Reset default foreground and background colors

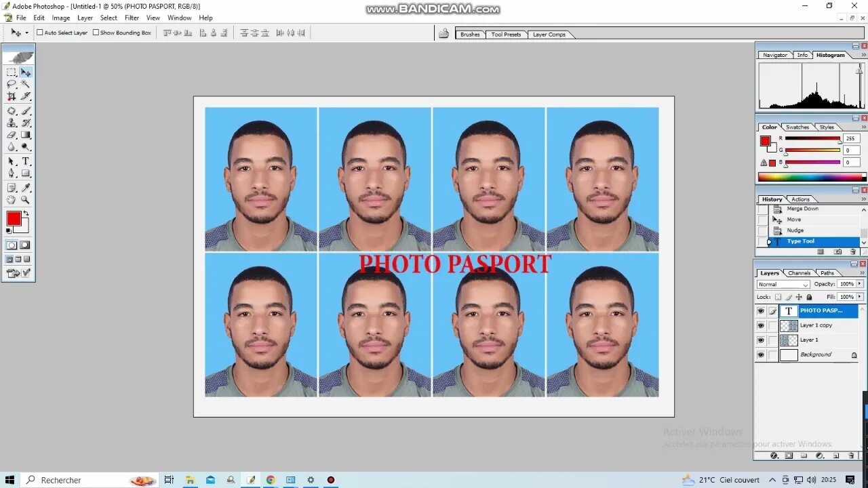(x=9, y=232)
